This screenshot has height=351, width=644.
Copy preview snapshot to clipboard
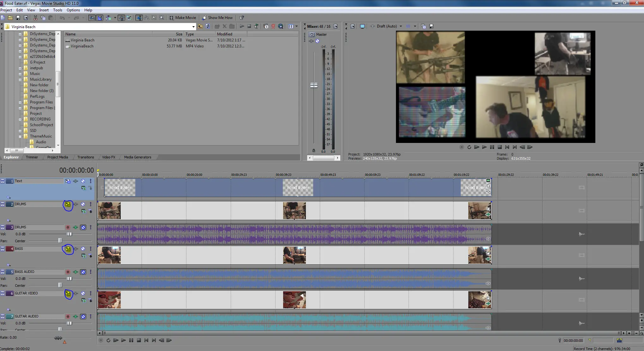423,26
